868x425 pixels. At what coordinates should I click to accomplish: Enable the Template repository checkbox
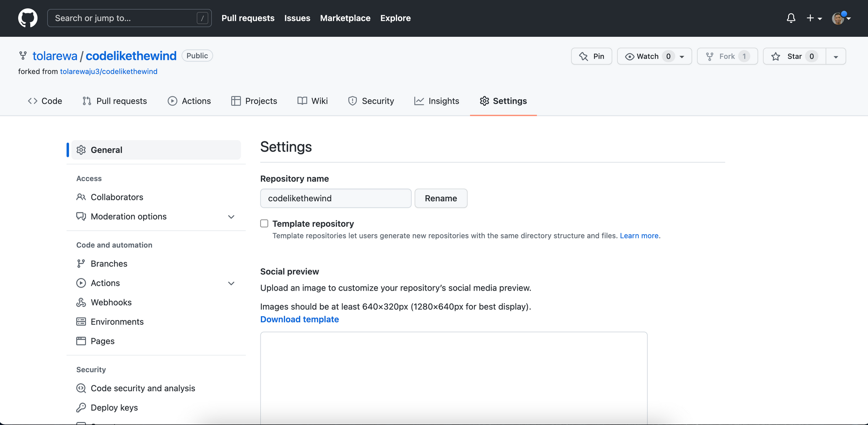(264, 223)
